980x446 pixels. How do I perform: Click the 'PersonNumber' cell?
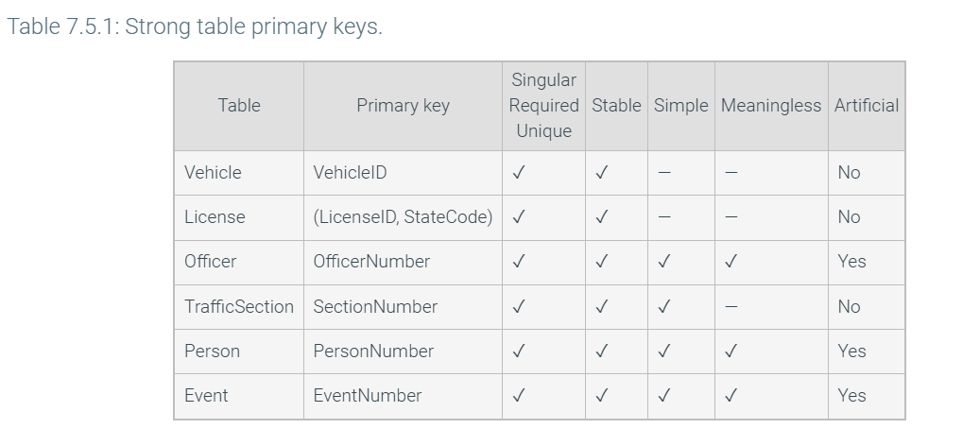[373, 352]
